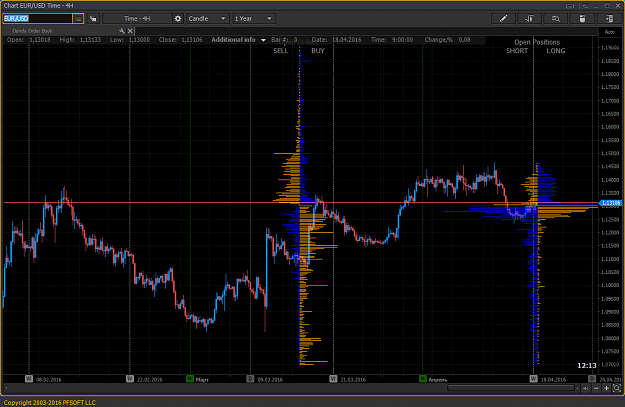Open Oanda Order Book settings wrench
625x407 pixels.
(x=122, y=31)
